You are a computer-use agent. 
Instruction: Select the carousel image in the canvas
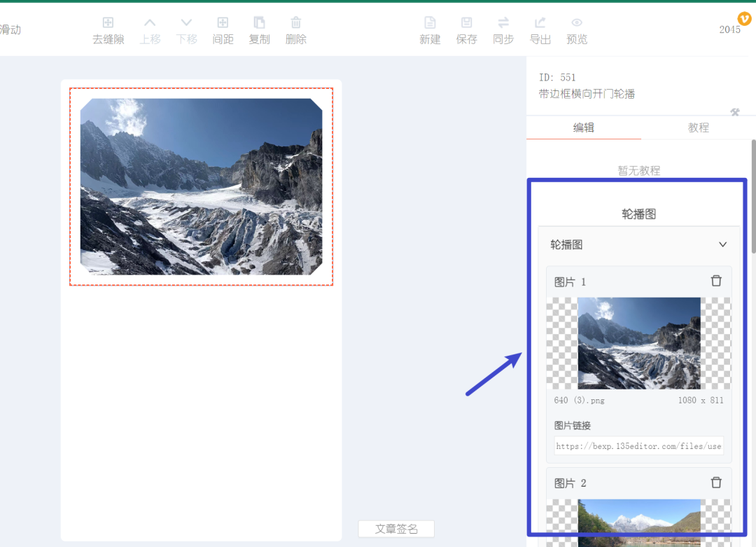click(201, 187)
